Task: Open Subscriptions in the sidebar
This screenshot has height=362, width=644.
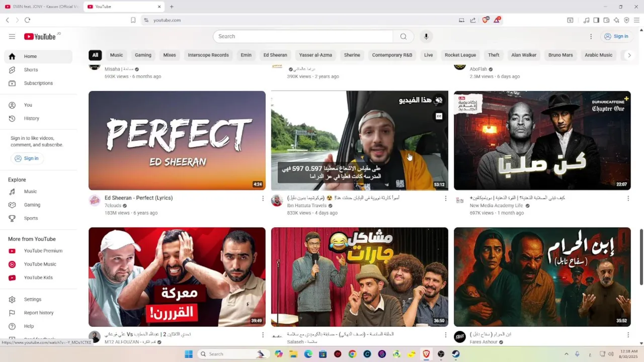Action: 38,83
